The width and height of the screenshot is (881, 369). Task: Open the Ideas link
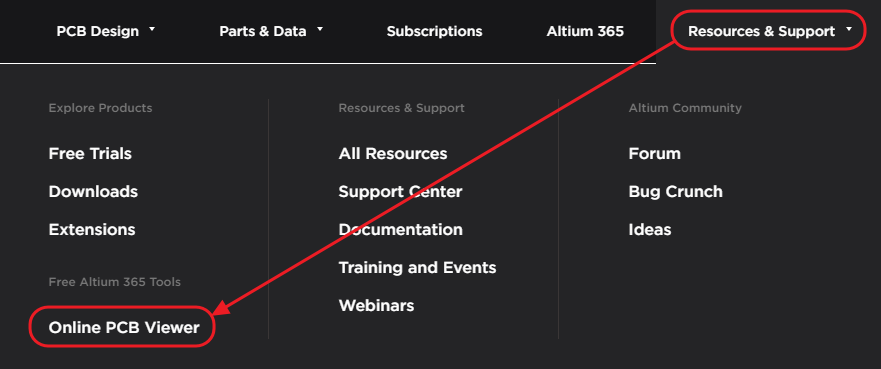(x=650, y=230)
